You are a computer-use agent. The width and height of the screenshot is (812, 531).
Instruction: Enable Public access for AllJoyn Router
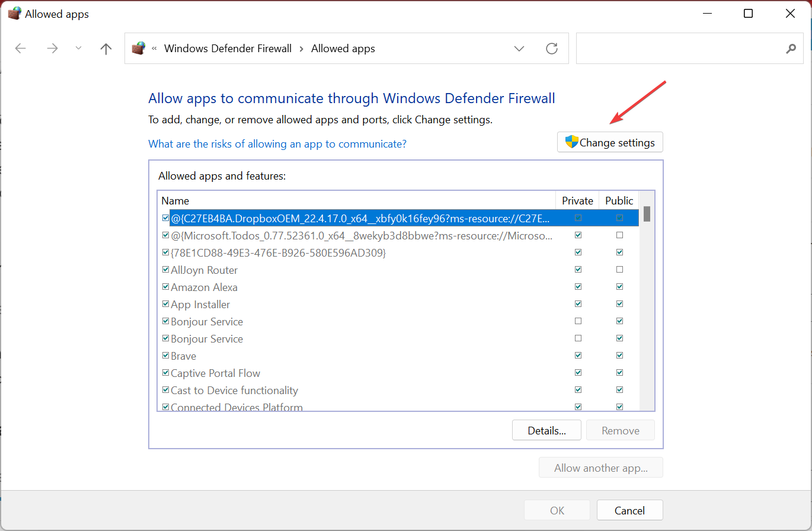click(x=619, y=270)
